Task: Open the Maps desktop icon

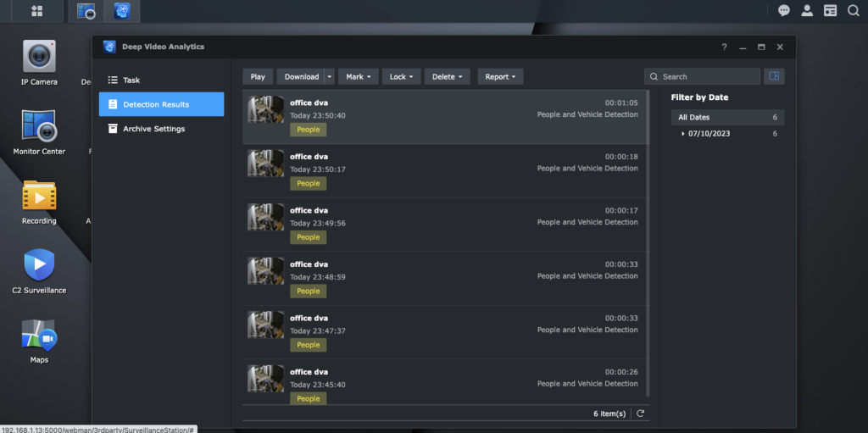Action: 39,335
